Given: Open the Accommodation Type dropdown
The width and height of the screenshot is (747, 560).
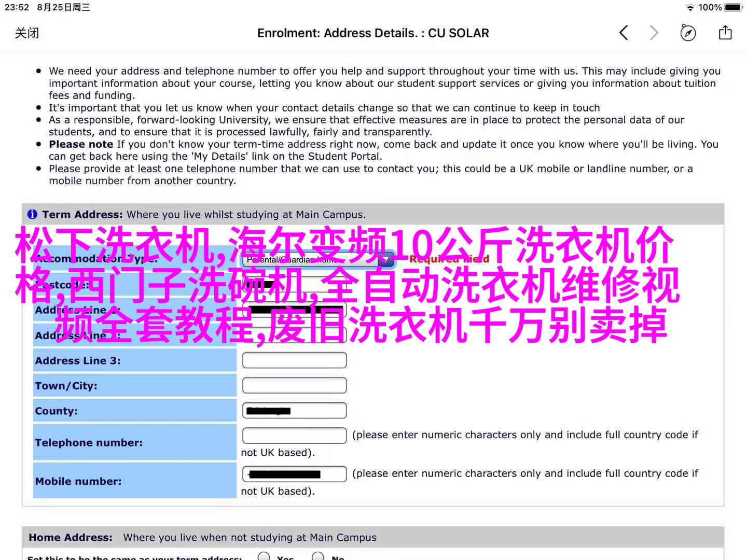Looking at the screenshot, I should [319, 259].
